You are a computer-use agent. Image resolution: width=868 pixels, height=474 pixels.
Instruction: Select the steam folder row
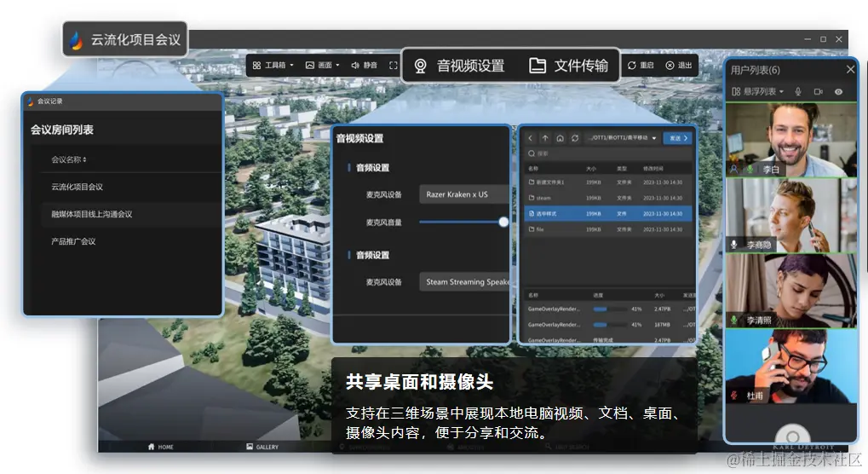pos(608,198)
